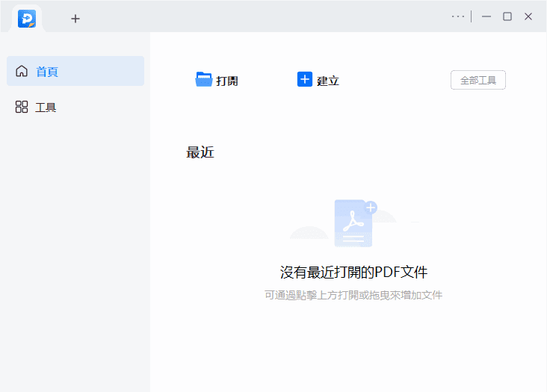Close the application window
547x392 pixels.
[528, 16]
